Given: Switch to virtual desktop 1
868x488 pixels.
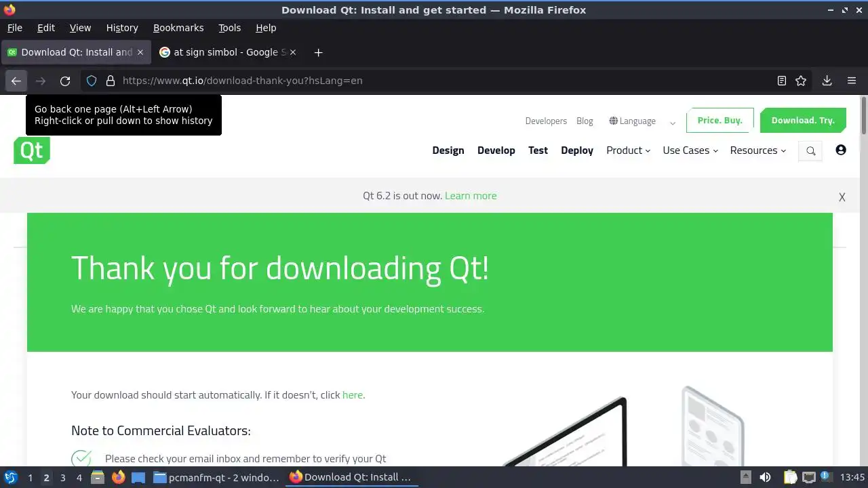Looking at the screenshot, I should [30, 477].
